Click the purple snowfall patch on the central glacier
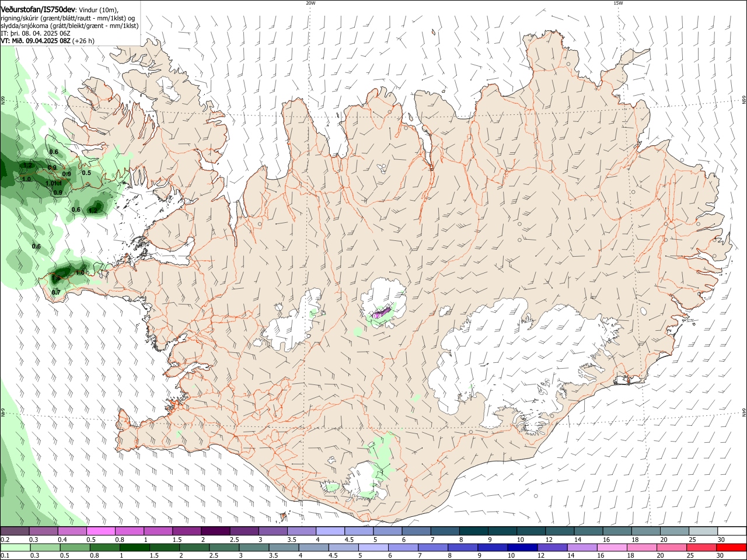This screenshot has width=747, height=560. (382, 313)
